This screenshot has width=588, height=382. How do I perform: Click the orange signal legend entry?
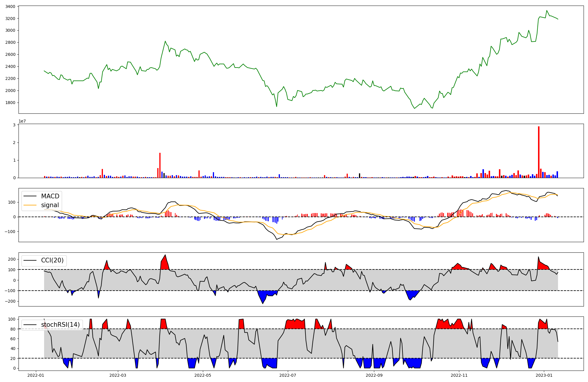tap(50, 205)
